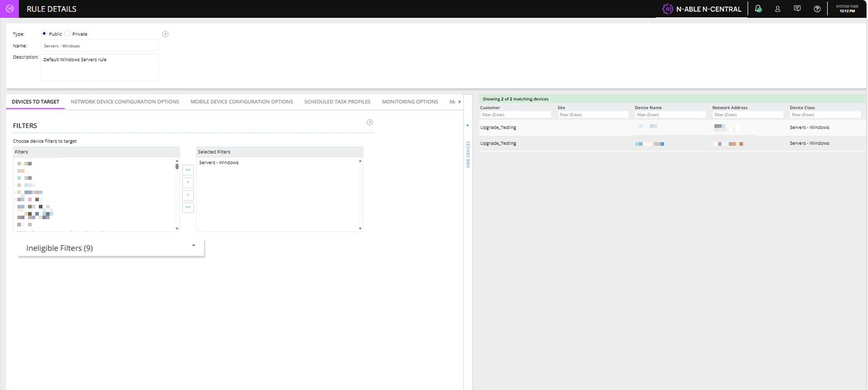Click the Network Address column header

(x=730, y=108)
